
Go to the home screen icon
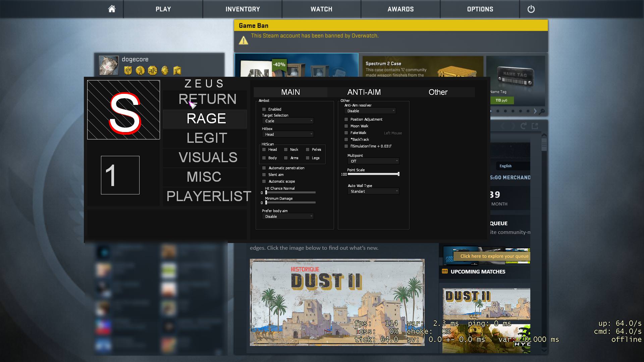[x=112, y=9]
